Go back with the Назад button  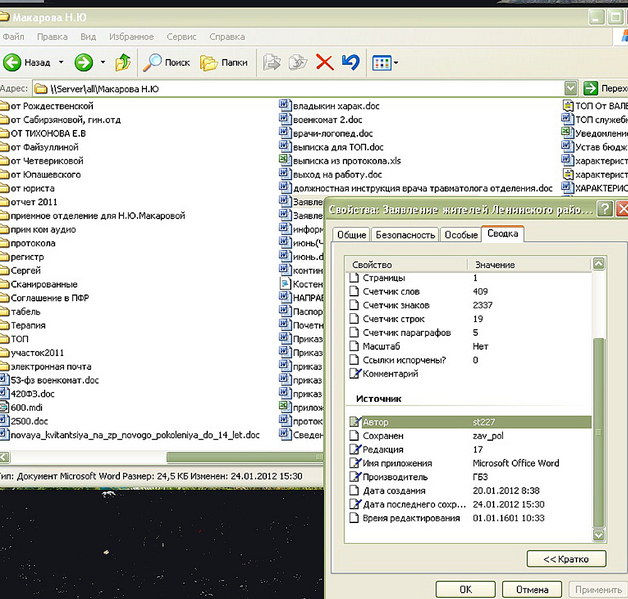27,62
